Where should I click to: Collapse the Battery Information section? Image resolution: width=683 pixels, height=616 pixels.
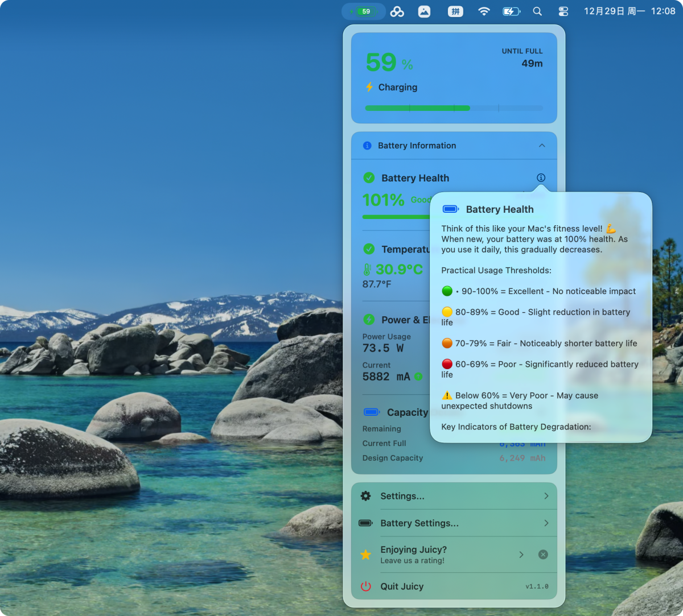(x=541, y=146)
